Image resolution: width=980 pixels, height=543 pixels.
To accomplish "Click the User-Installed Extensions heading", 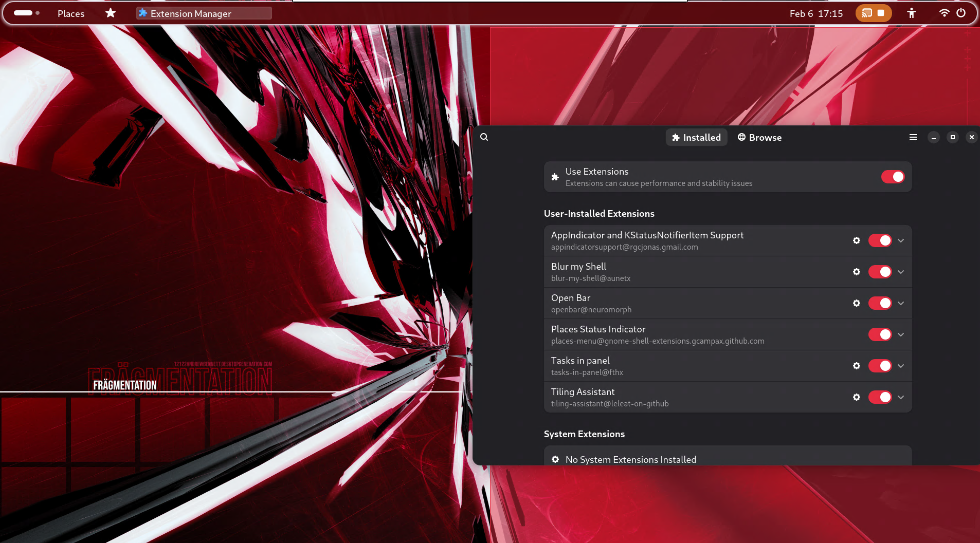I will click(x=599, y=214).
